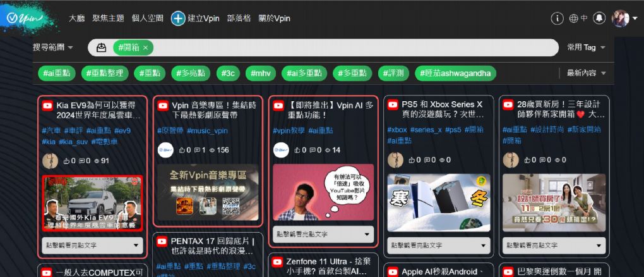Like the Kia EV9 card thumbs-up
The height and width of the screenshot is (277, 644).
[x=67, y=161]
